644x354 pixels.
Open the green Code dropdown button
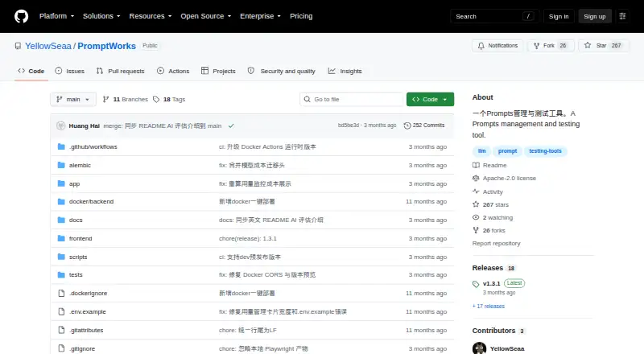coord(430,100)
